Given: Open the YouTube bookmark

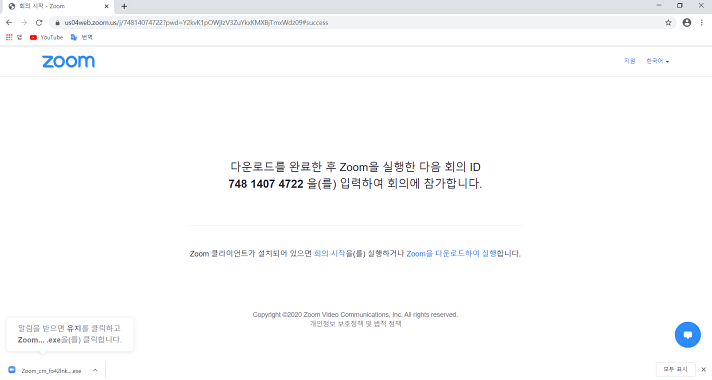Looking at the screenshot, I should [46, 37].
